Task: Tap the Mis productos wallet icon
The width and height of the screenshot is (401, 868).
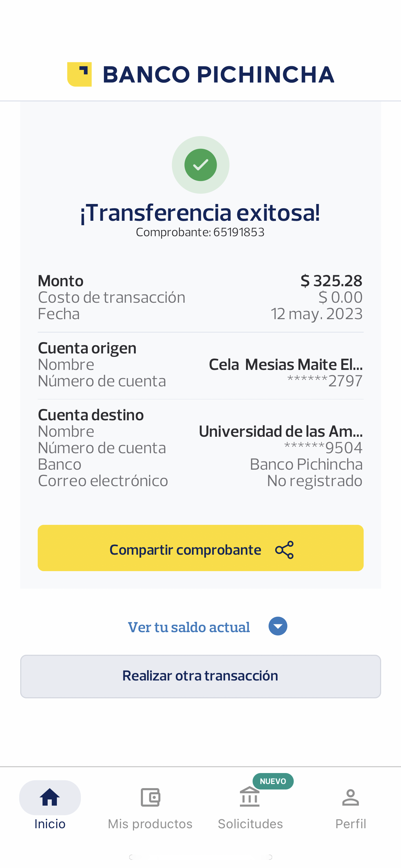Action: coord(150,797)
